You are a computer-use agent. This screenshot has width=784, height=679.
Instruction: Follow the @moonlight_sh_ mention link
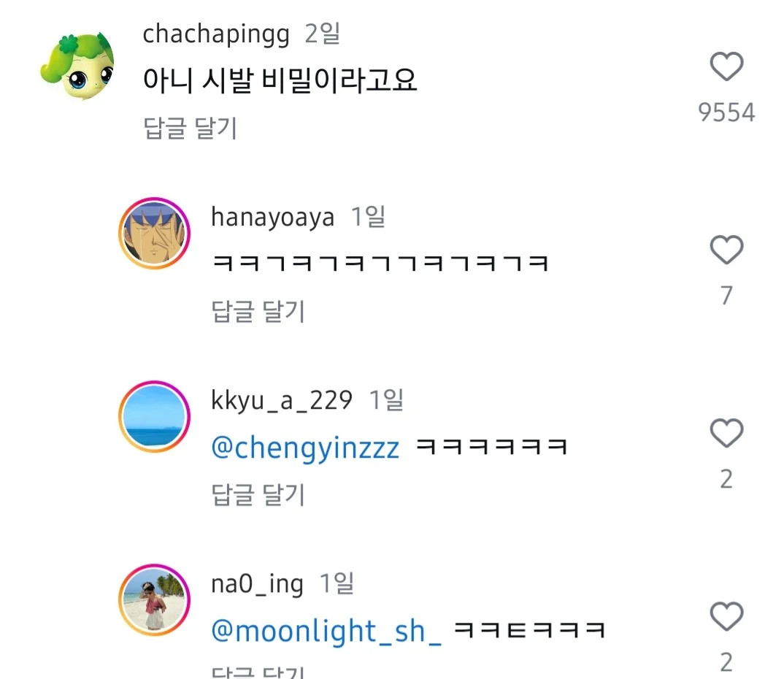coord(326,631)
